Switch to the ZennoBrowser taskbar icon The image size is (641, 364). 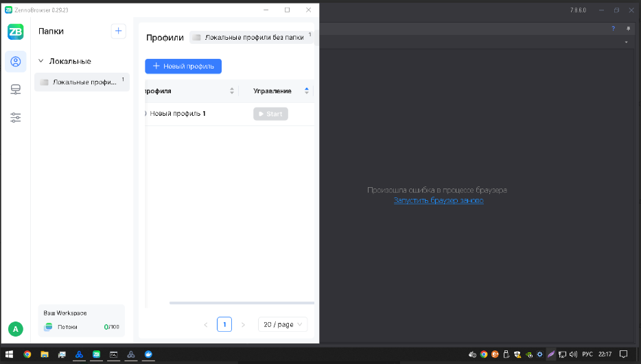click(x=97, y=354)
